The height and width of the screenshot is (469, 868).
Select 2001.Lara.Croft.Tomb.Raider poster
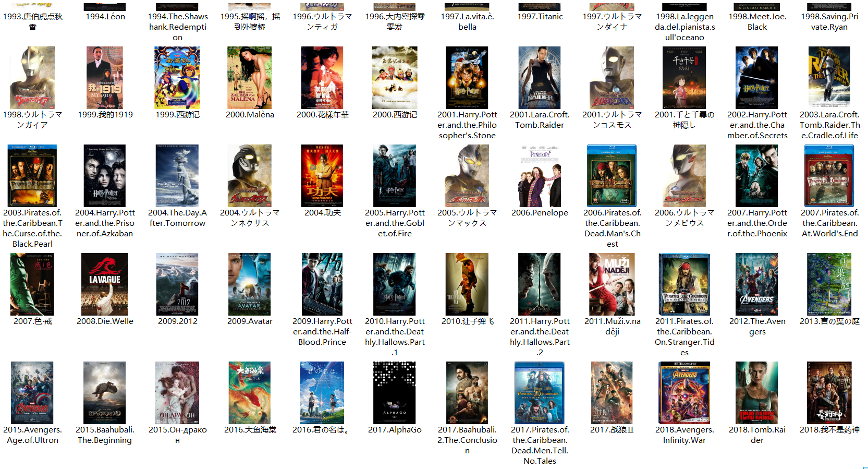(x=540, y=78)
